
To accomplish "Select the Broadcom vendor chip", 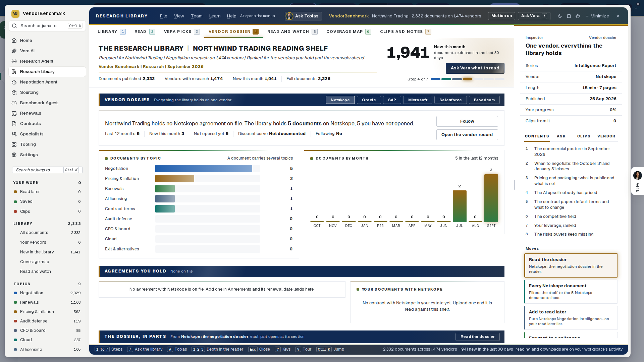I will [x=484, y=100].
